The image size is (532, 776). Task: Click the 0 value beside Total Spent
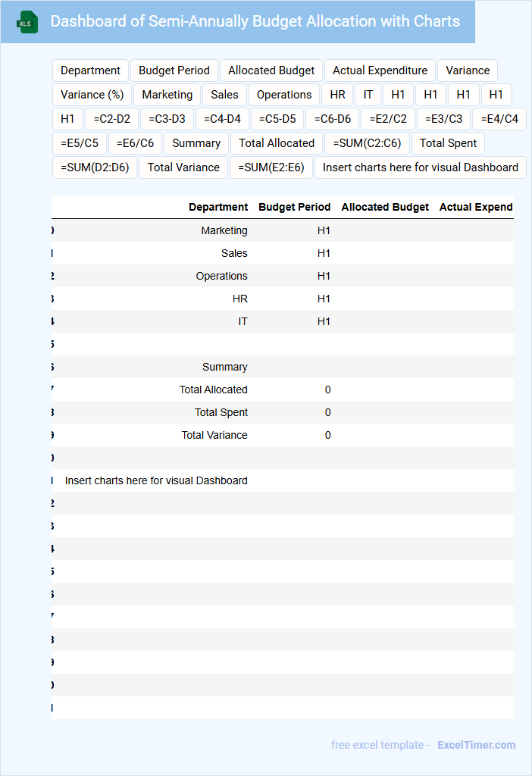point(327,413)
